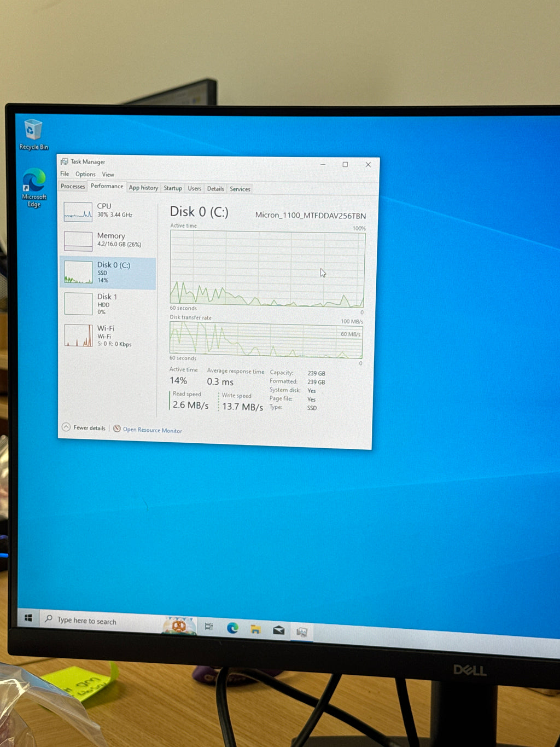
Task: Open the Windows Start menu
Action: [x=28, y=618]
